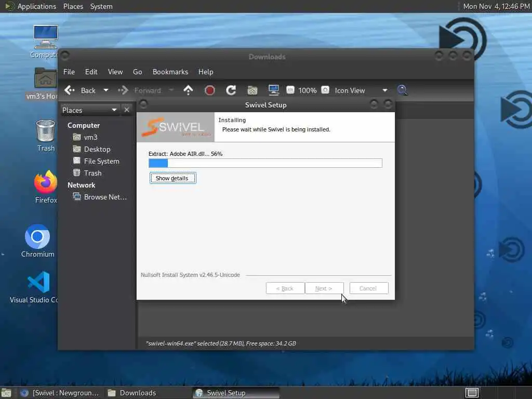Open the Edit menu in Downloads
532x399 pixels.
(x=91, y=72)
